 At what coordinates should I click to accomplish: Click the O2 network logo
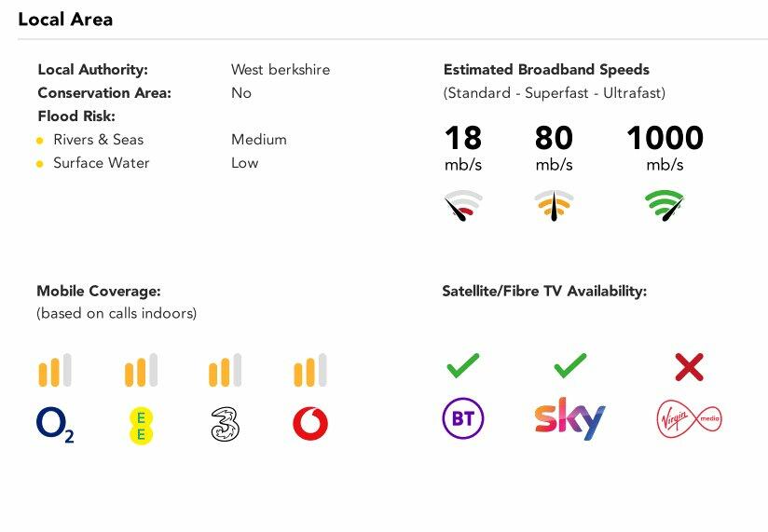[55, 425]
